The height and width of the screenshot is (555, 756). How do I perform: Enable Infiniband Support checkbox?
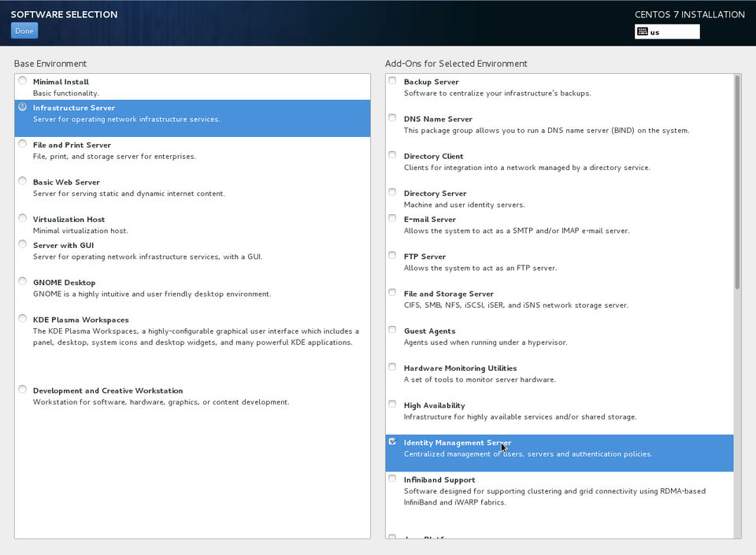(x=392, y=479)
